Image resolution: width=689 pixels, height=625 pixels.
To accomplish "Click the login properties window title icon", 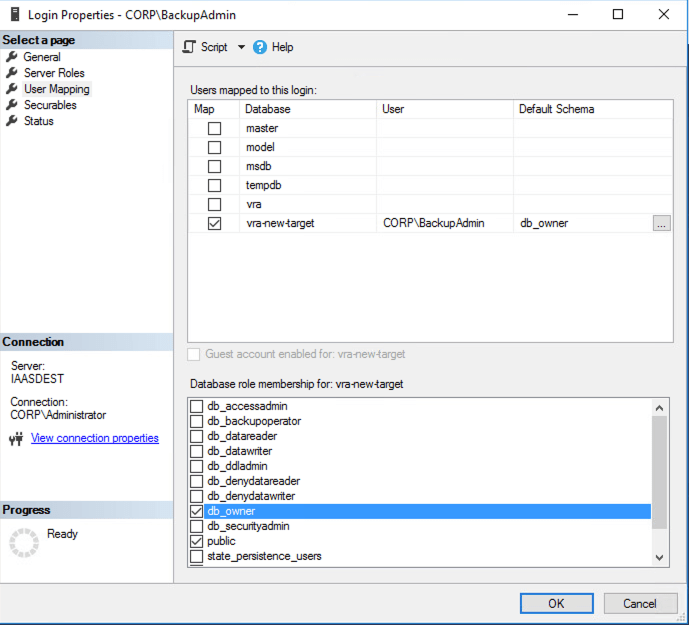I will pos(14,15).
